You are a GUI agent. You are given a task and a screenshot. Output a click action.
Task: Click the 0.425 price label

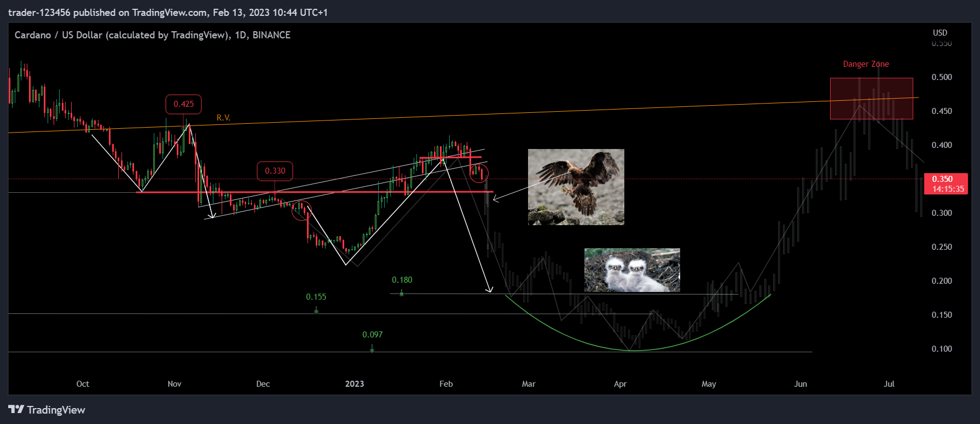[x=183, y=104]
